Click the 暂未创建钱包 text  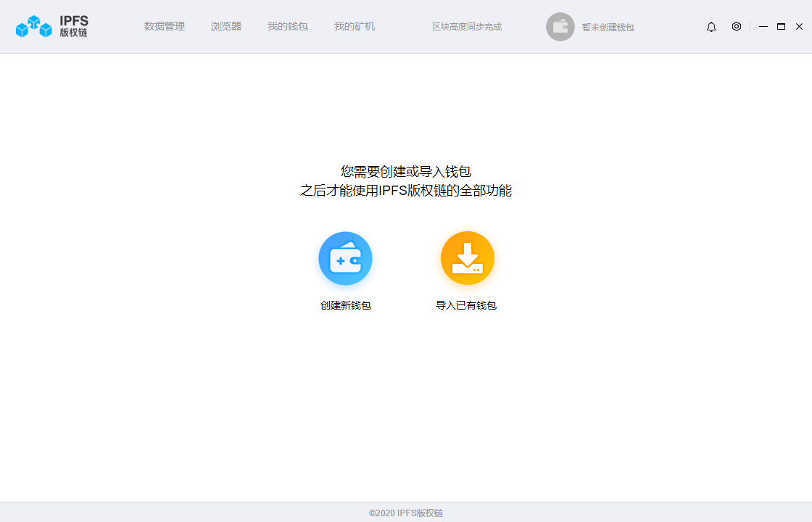coord(609,27)
